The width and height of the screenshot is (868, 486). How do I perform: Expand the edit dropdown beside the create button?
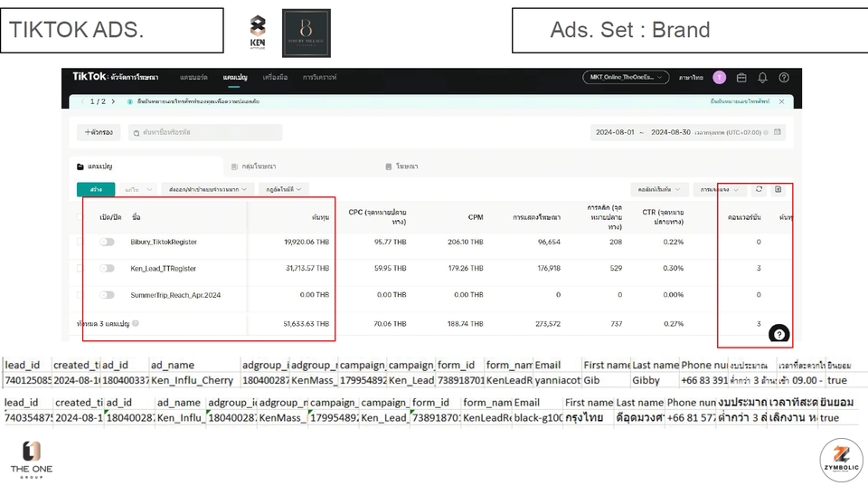(x=138, y=189)
